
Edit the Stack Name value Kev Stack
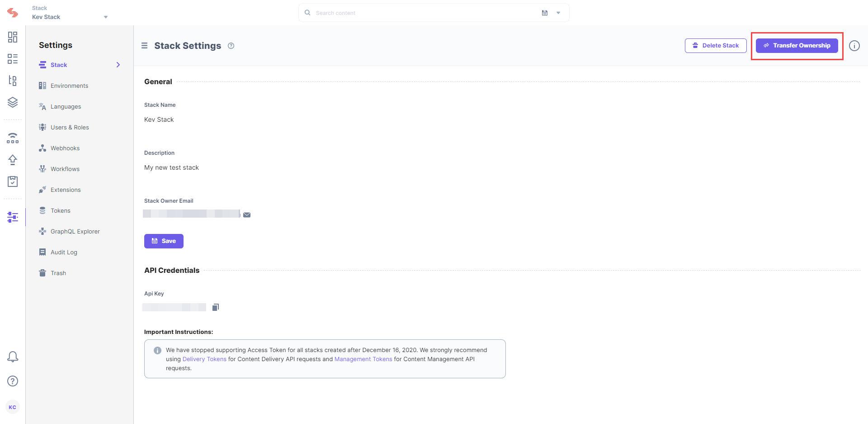point(159,119)
